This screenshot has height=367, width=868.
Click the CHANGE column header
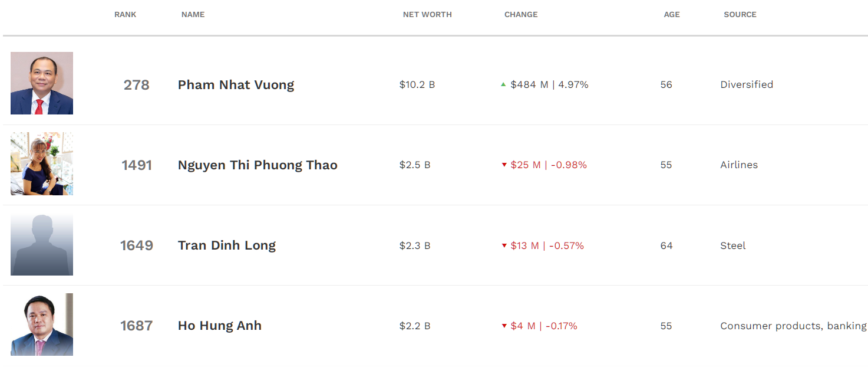(521, 14)
